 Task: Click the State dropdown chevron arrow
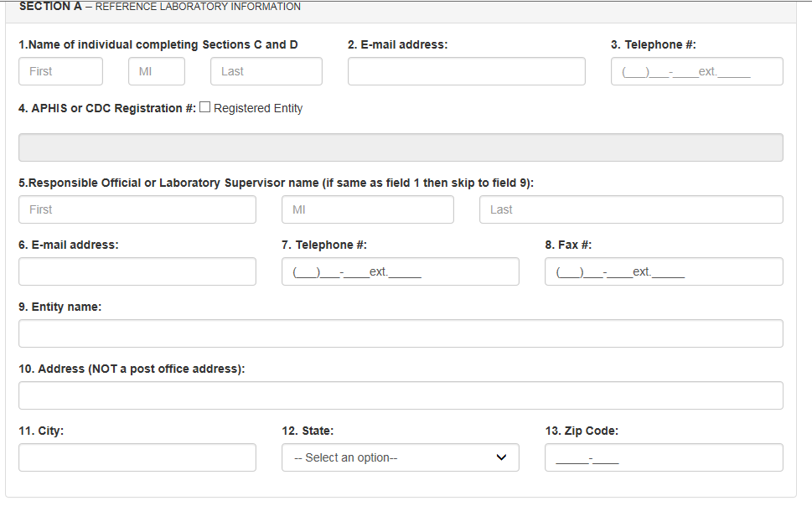(x=502, y=457)
